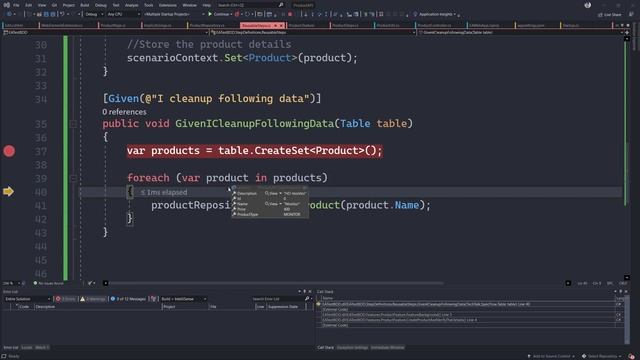Open the Debug configuration dropdown
The height and width of the screenshot is (360, 640).
pyautogui.click(x=93, y=14)
